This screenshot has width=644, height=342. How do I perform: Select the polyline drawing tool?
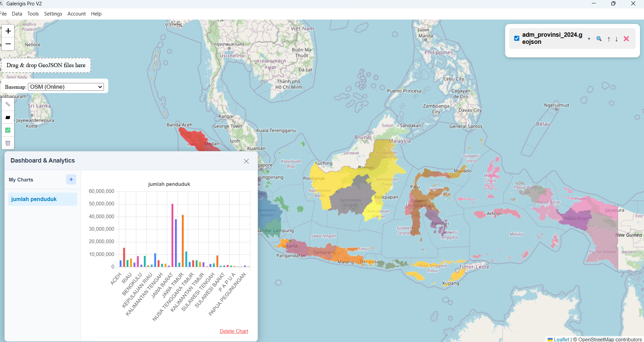click(7, 104)
